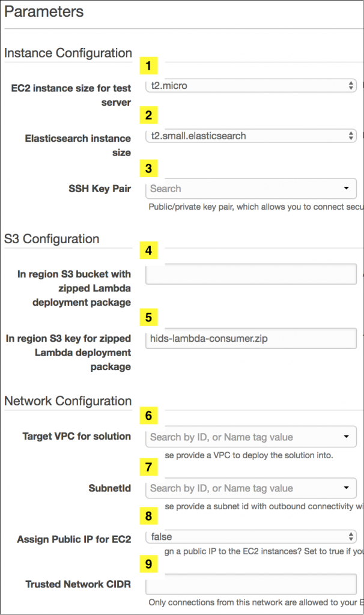Click the Instance Configuration section heading
Viewport: 364px width, 615px height.
pos(68,53)
